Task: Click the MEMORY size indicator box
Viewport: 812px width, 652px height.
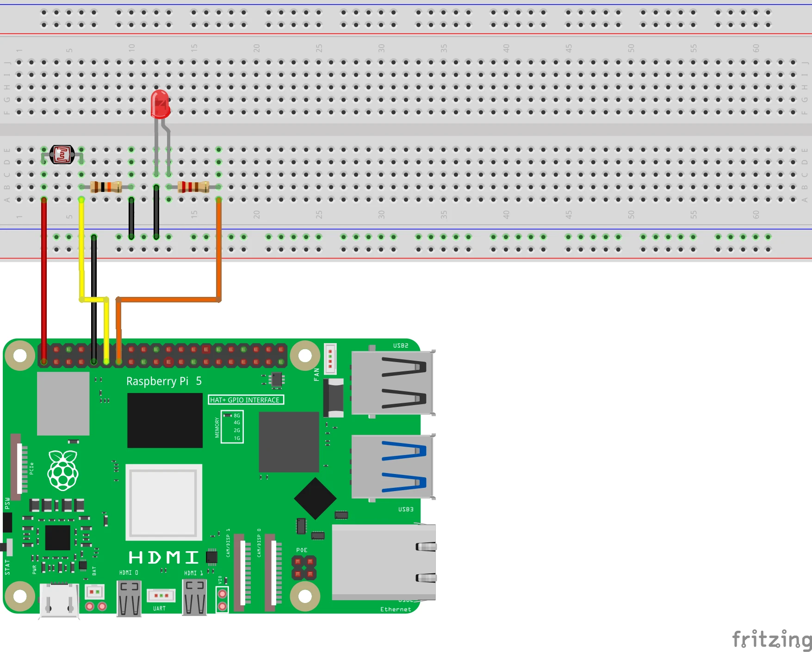Action: point(232,427)
